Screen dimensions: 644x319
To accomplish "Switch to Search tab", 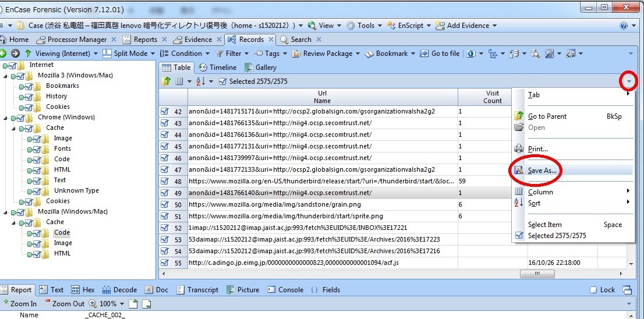I will (x=296, y=40).
